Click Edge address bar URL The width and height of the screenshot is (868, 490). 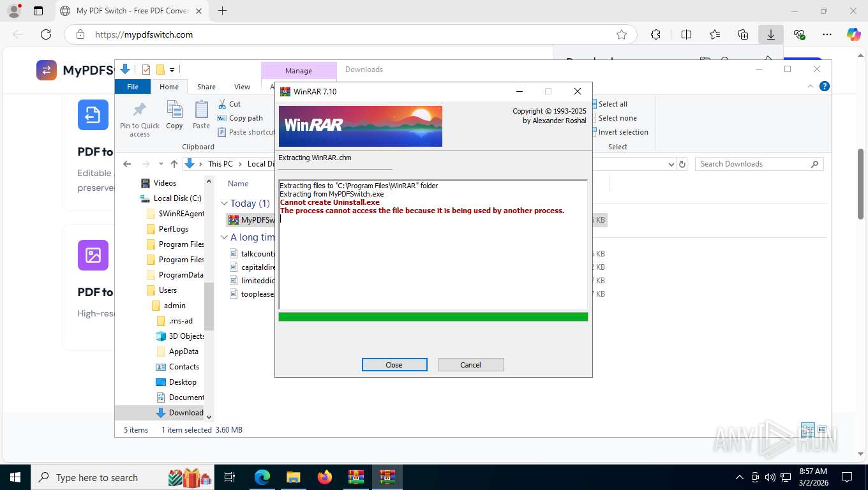coord(144,34)
